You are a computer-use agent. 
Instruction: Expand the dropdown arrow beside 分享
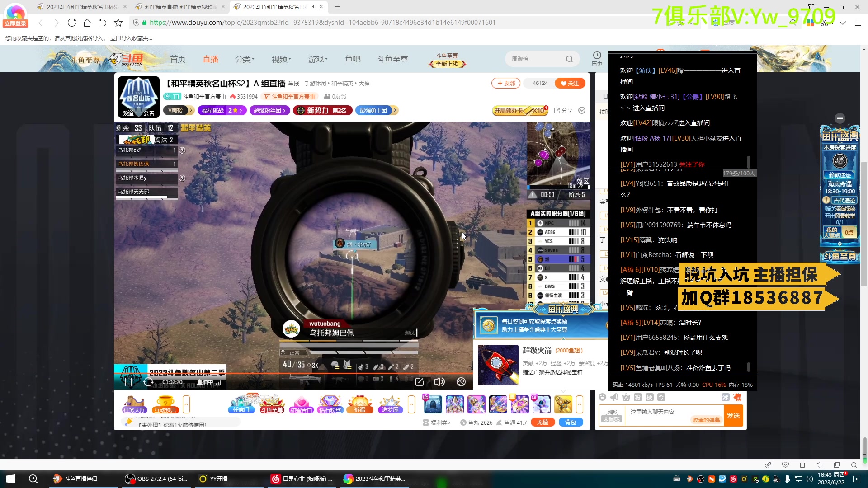point(582,111)
